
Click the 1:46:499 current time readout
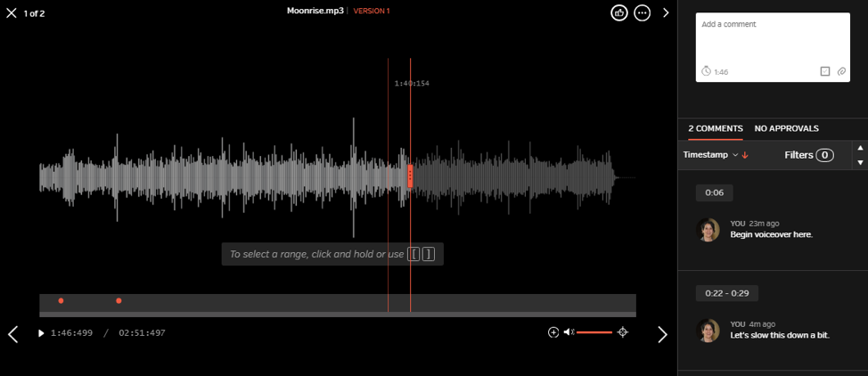[71, 333]
